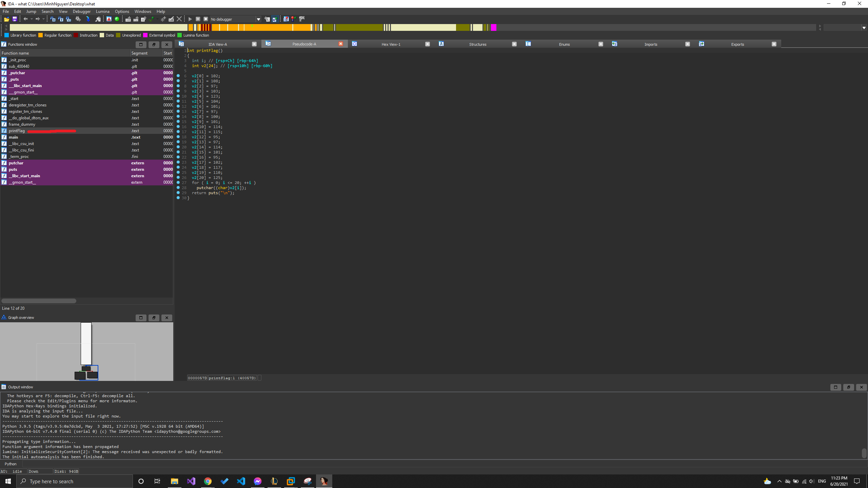
Task: Click the External symbol magenta legend swatch
Action: click(x=145, y=35)
